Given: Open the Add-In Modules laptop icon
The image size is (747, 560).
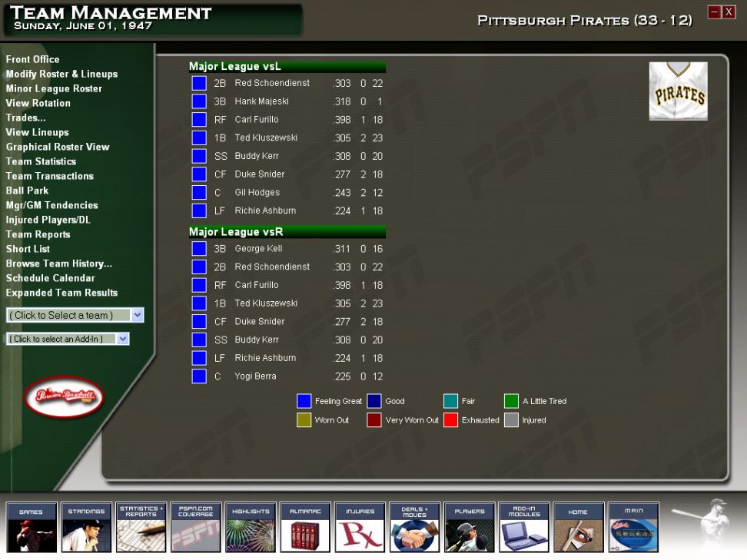Looking at the screenshot, I should (x=524, y=527).
